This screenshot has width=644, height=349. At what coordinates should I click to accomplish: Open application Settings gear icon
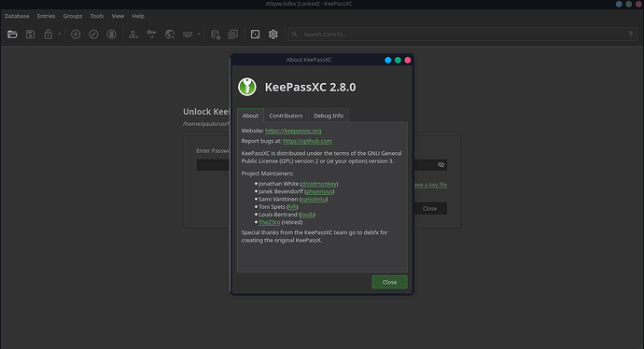(273, 35)
